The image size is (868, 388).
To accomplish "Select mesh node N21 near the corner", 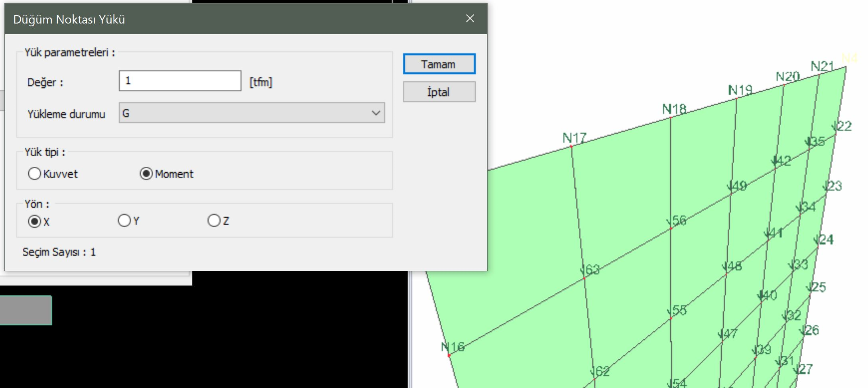I will click(x=819, y=74).
